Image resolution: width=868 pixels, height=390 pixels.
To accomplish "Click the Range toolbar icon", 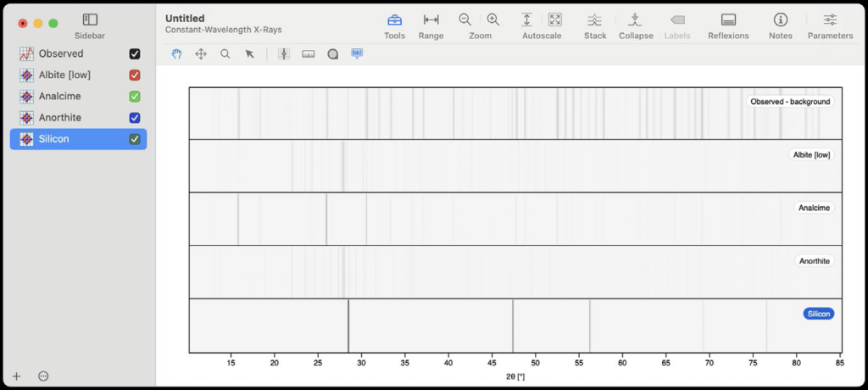I will 431,20.
